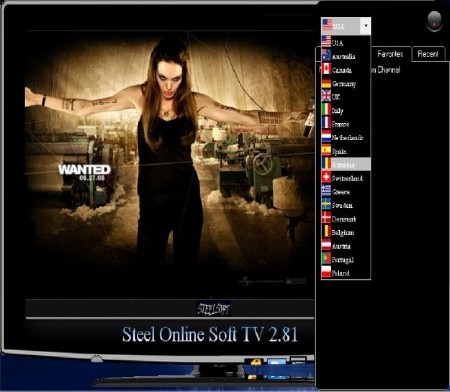This screenshot has height=392, width=450.
Task: Pick Belgium from the country dropdown
Action: pyautogui.click(x=346, y=232)
